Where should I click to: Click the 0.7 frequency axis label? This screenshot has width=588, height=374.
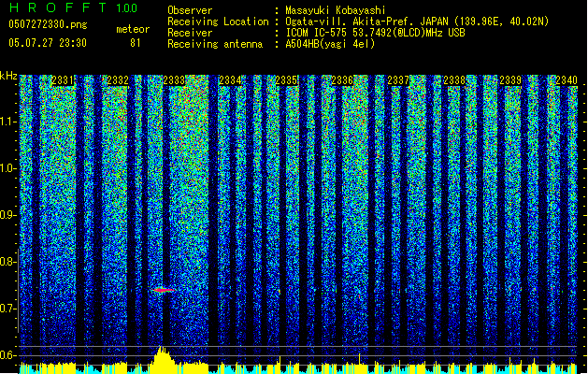point(7,309)
